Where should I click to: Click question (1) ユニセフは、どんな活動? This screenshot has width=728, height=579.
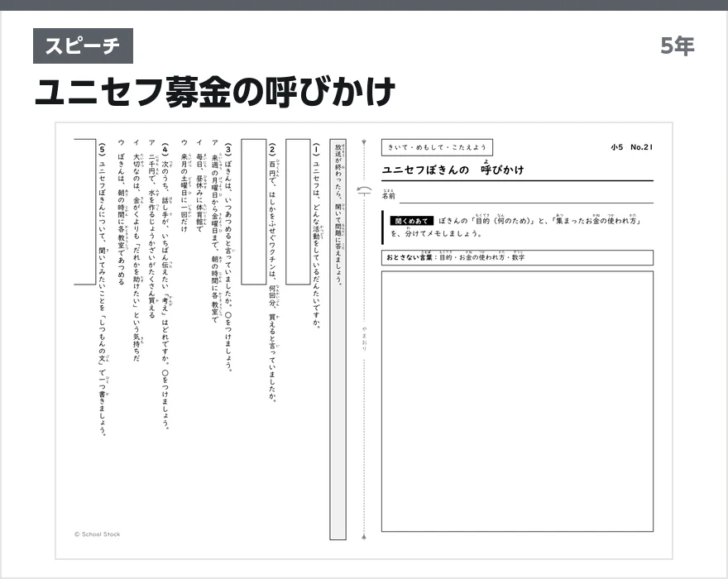(316, 236)
